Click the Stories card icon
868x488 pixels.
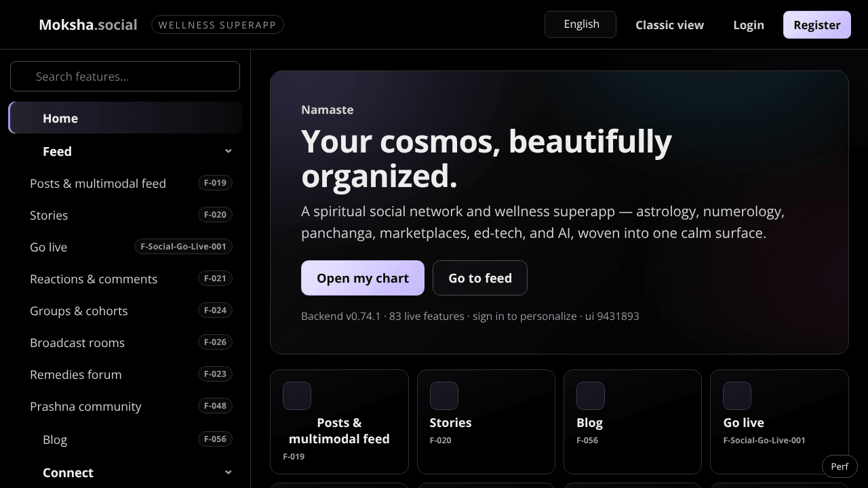coord(444,396)
